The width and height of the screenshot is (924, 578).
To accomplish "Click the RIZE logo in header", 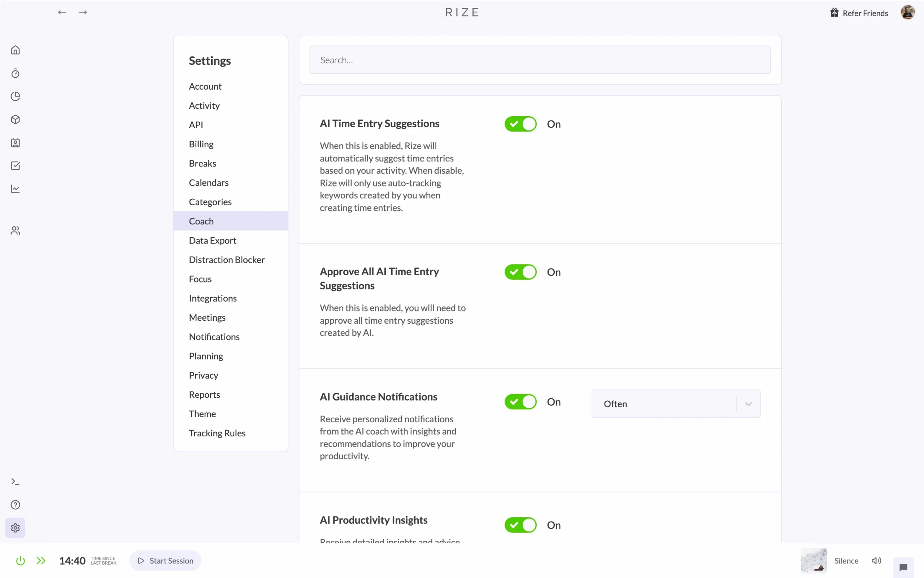I will point(462,12).
